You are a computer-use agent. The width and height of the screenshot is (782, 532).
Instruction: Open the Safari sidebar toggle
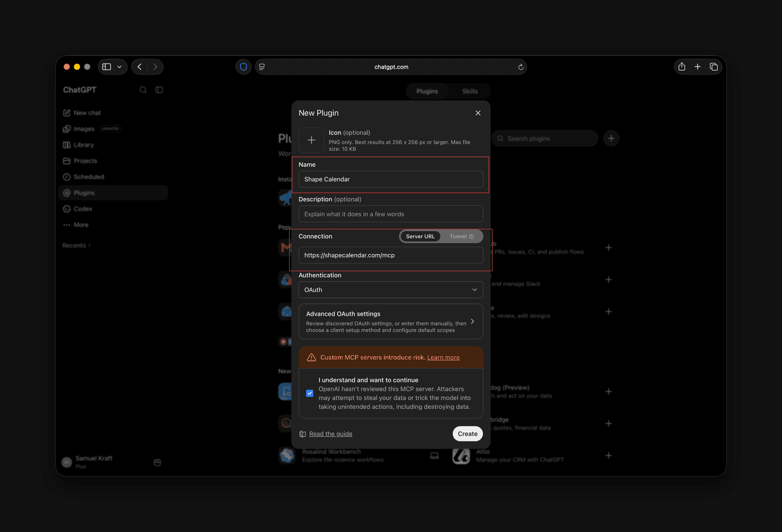107,67
